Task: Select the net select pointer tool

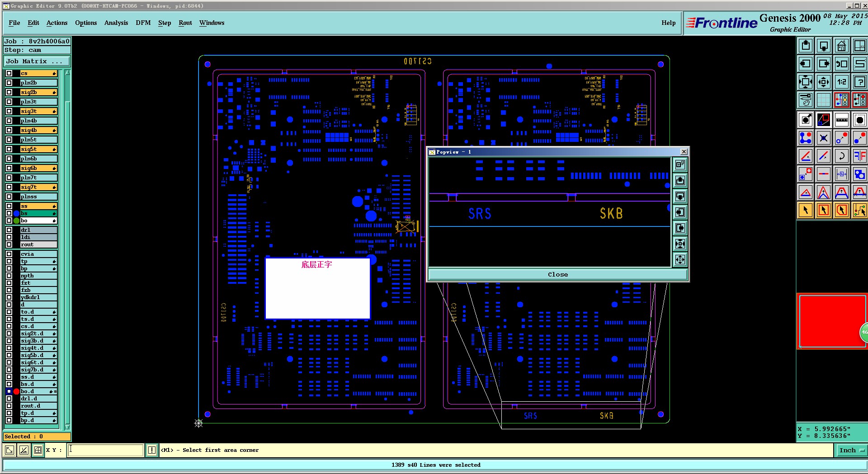Action: coord(859,211)
